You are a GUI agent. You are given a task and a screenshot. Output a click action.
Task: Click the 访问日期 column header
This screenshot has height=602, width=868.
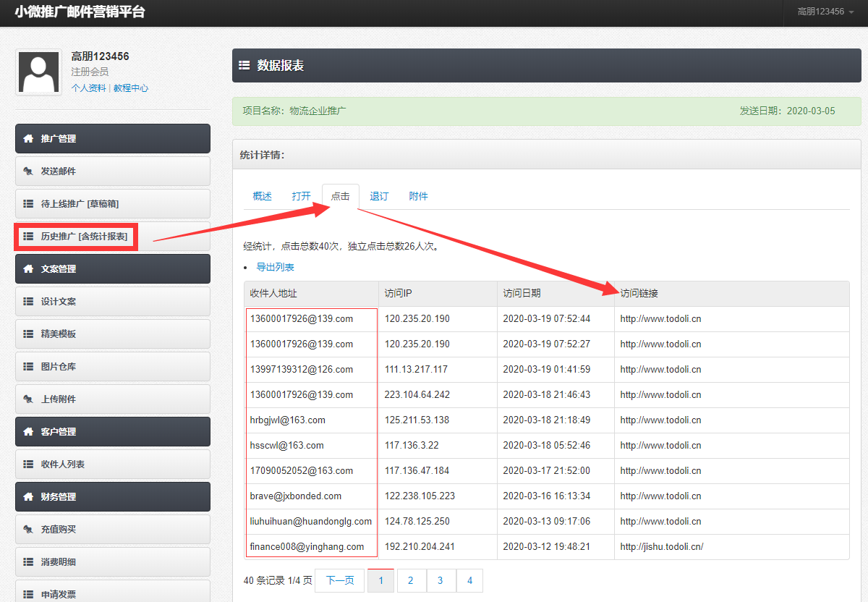[556, 294]
